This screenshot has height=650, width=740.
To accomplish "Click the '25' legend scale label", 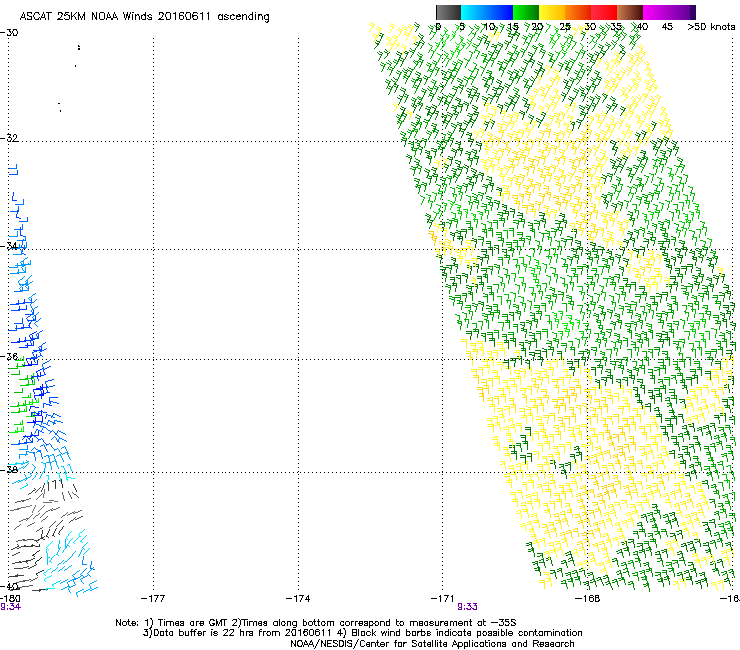I will [x=565, y=27].
